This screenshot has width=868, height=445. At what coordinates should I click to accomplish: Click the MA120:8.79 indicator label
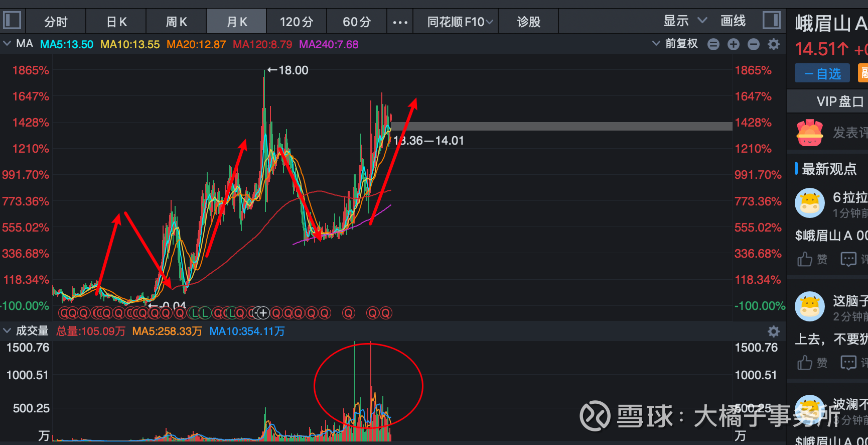[262, 45]
